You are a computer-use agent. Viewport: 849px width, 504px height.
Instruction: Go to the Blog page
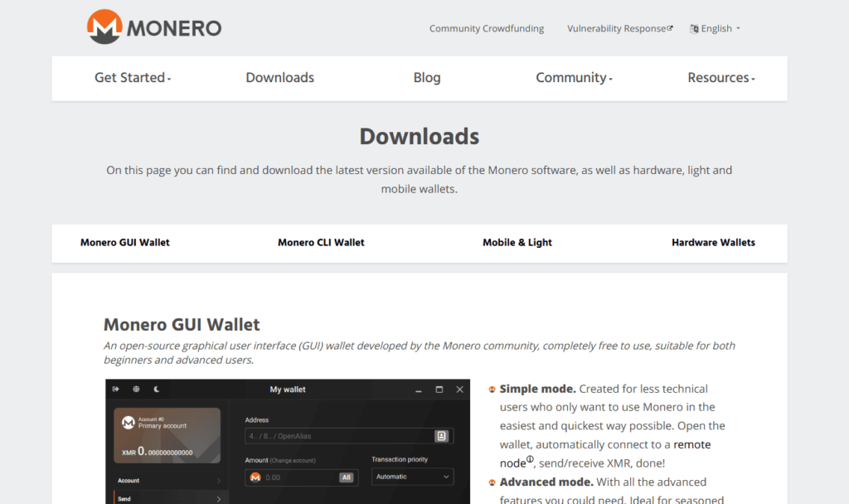coord(427,77)
